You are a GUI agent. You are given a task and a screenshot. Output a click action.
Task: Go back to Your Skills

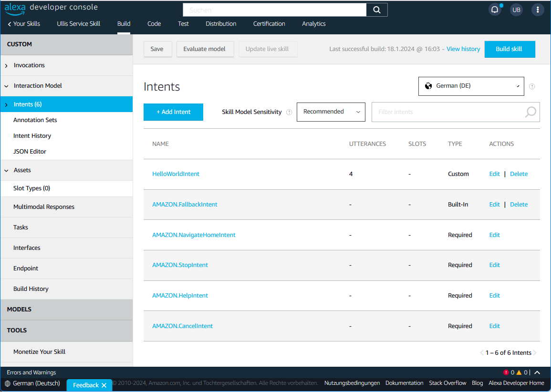[24, 23]
